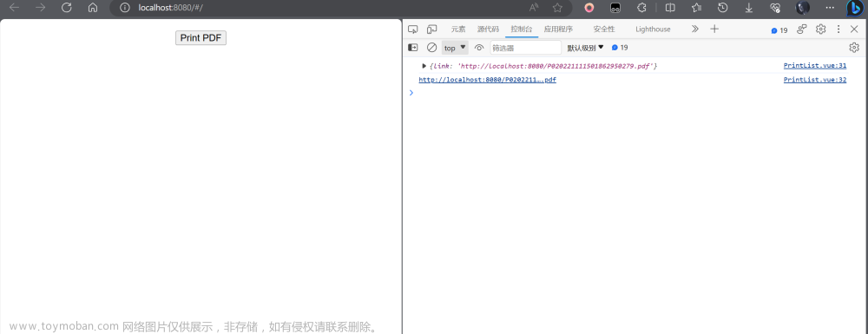
Task: Open the user profile avatar
Action: pyautogui.click(x=802, y=8)
